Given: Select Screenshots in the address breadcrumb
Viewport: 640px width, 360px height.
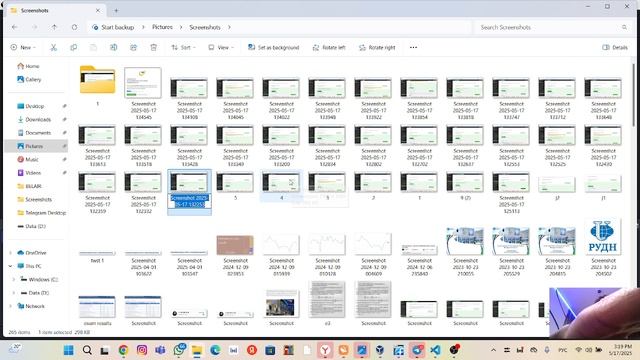Looking at the screenshot, I should [205, 27].
